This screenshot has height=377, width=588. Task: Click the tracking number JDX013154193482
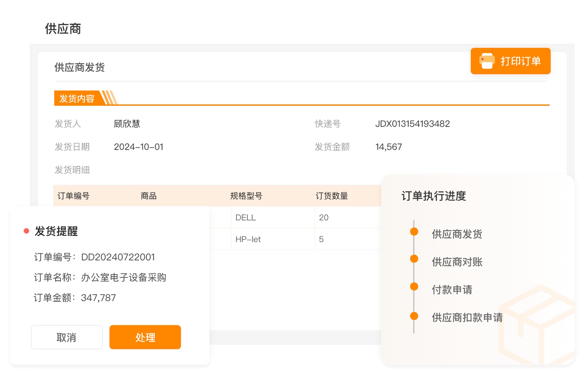[x=412, y=124]
